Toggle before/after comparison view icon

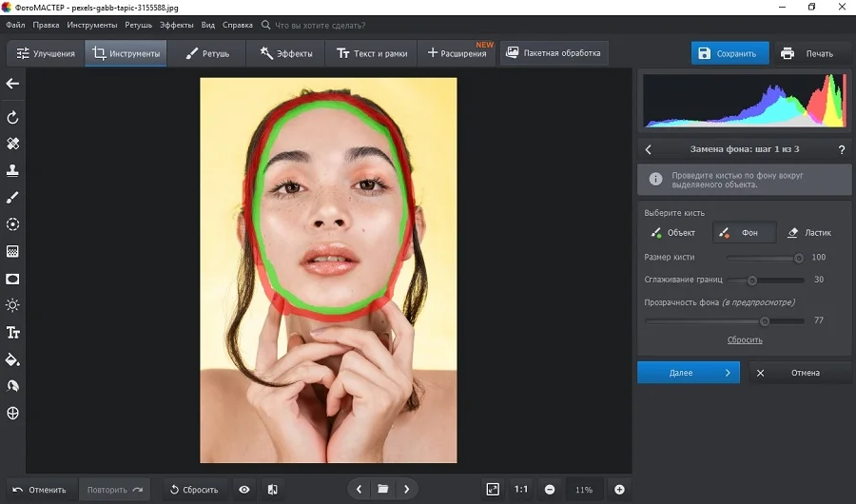coord(272,490)
